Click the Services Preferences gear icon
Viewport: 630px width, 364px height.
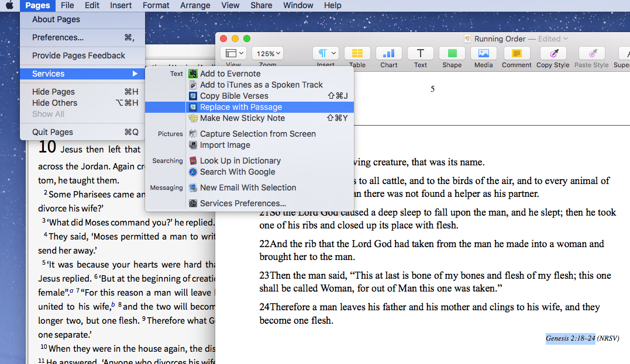(193, 203)
